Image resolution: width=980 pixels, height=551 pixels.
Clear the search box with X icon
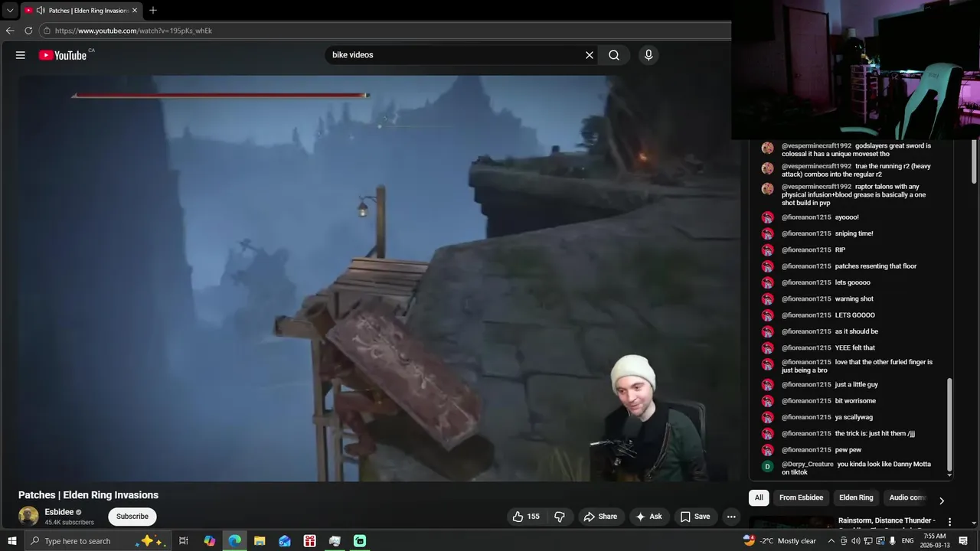coord(590,55)
